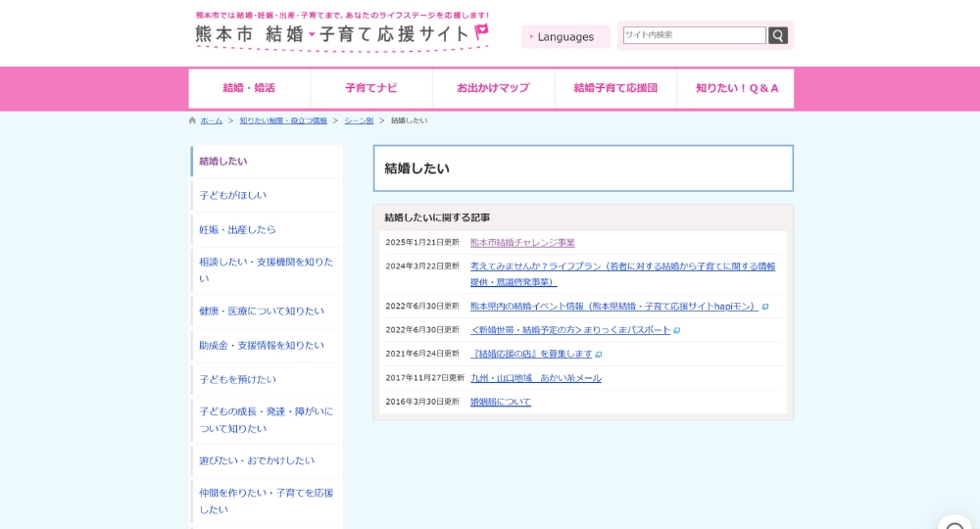980x529 pixels.
Task: Open the お出かけマップ navigation tab
Action: [x=493, y=88]
